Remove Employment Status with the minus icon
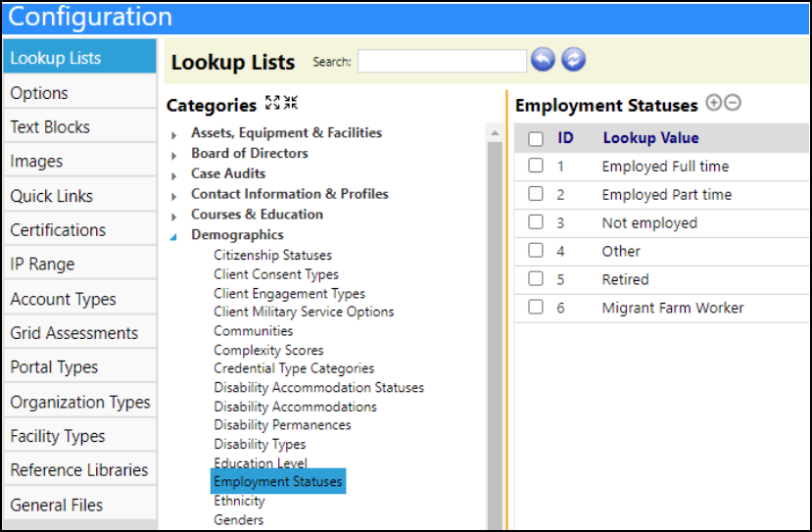This screenshot has width=812, height=532. [x=733, y=103]
